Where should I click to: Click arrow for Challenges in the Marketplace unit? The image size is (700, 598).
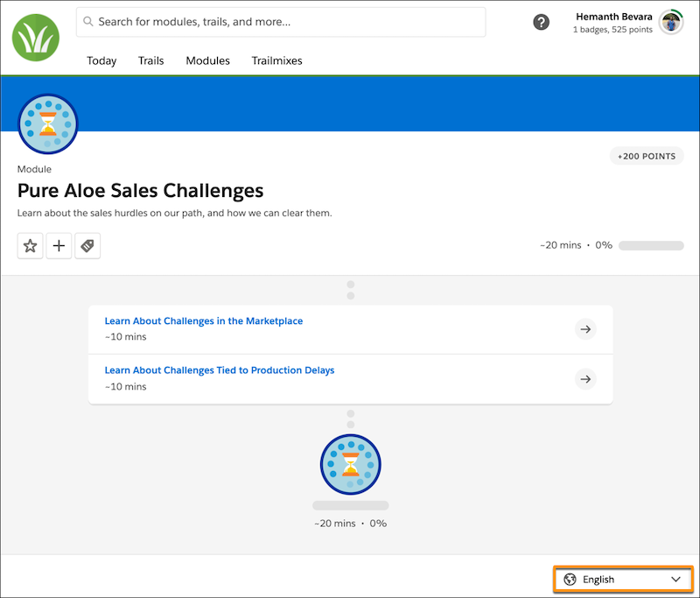585,329
